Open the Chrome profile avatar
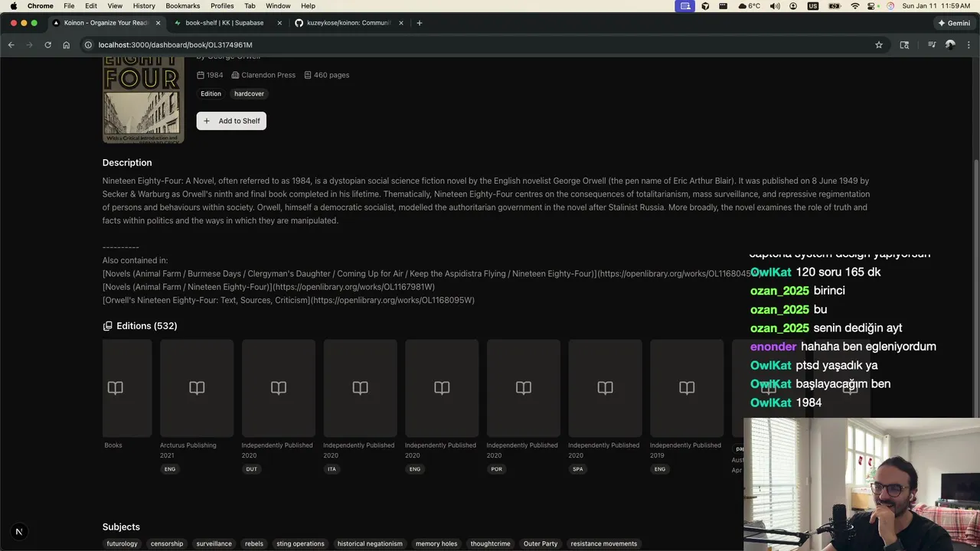Image resolution: width=980 pixels, height=551 pixels. [950, 45]
